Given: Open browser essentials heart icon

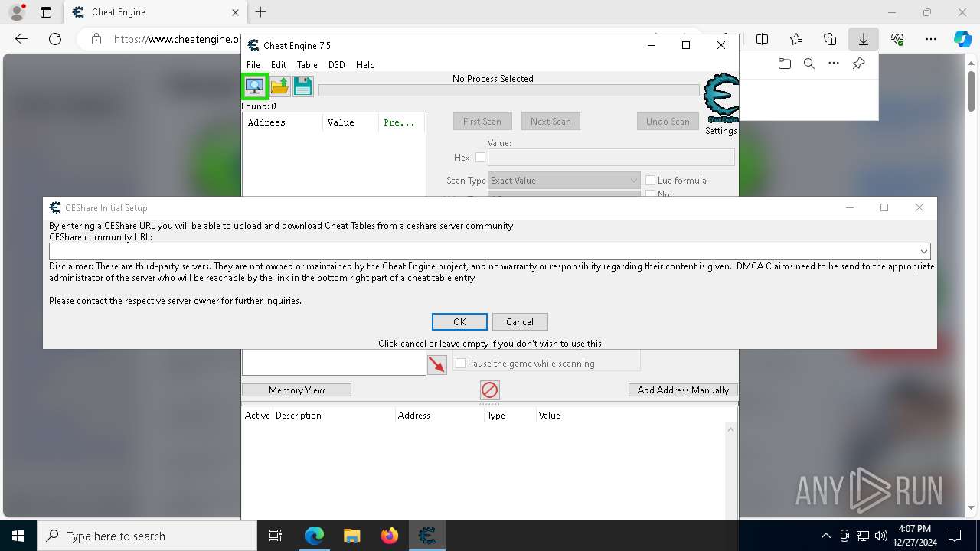Looking at the screenshot, I should (897, 39).
